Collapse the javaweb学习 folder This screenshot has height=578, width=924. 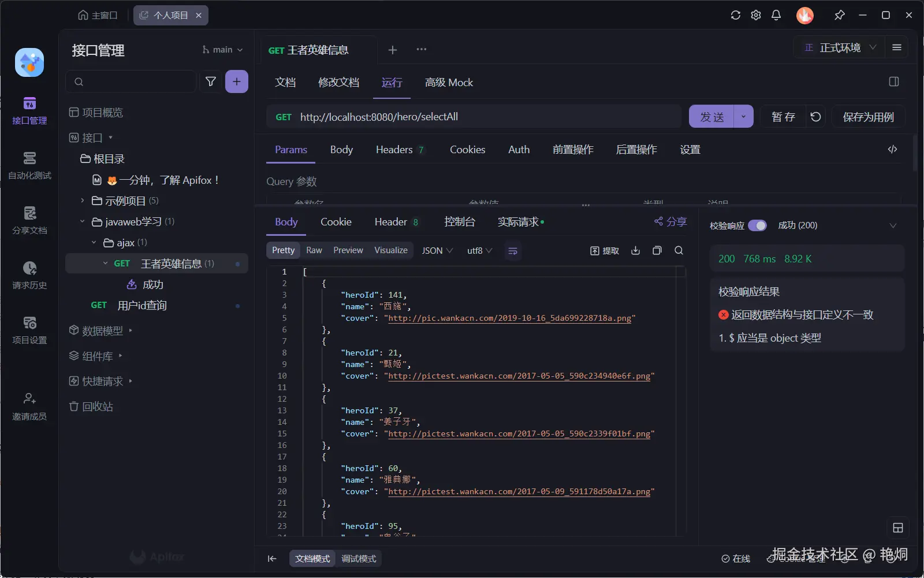pos(82,221)
